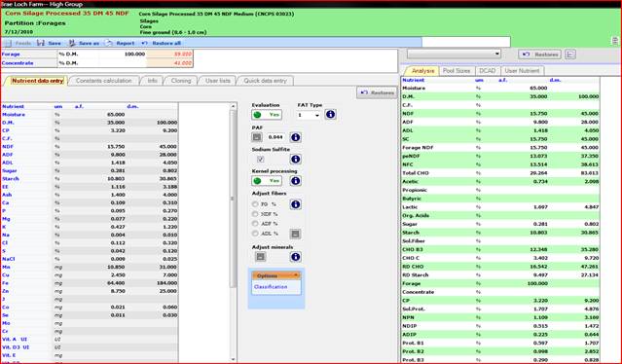This screenshot has height=364, width=622.
Task: Click Lactic row in Analysis table
Action: tap(500, 207)
